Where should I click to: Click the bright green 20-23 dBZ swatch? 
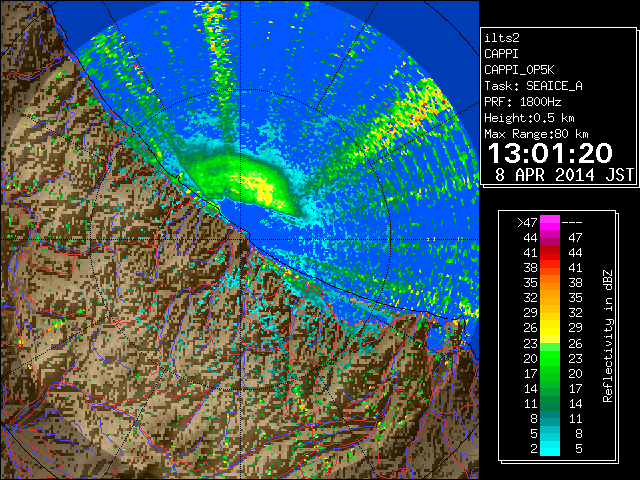tap(550, 358)
